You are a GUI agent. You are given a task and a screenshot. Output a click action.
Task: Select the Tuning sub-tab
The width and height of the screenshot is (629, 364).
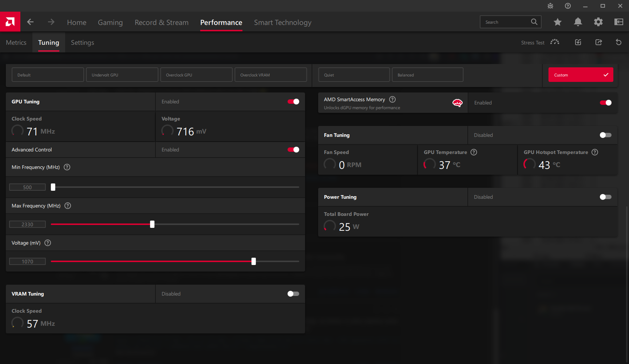tap(49, 43)
